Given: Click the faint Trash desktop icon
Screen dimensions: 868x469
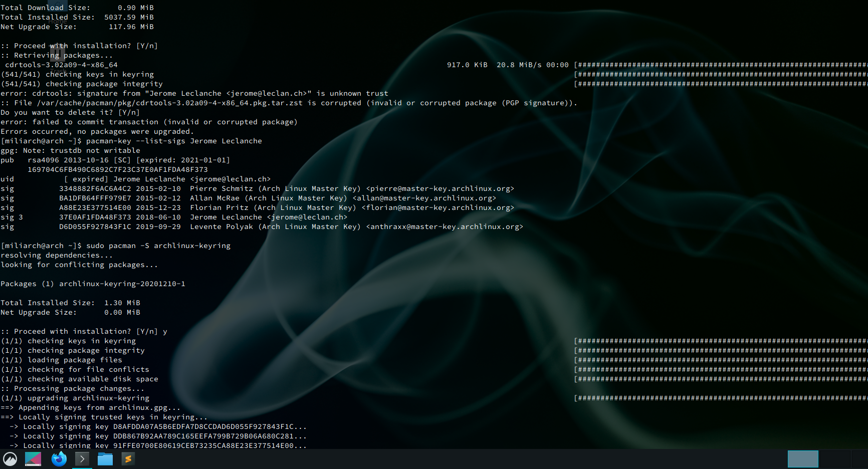Looking at the screenshot, I should [x=57, y=51].
